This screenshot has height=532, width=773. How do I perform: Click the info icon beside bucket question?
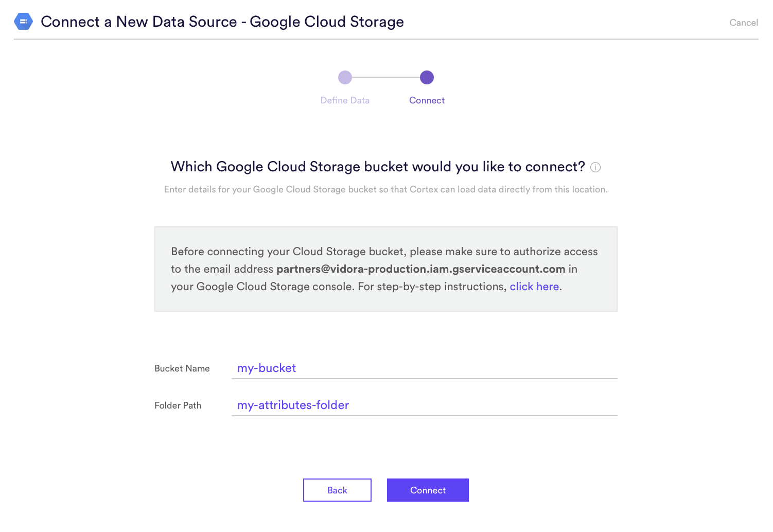595,167
